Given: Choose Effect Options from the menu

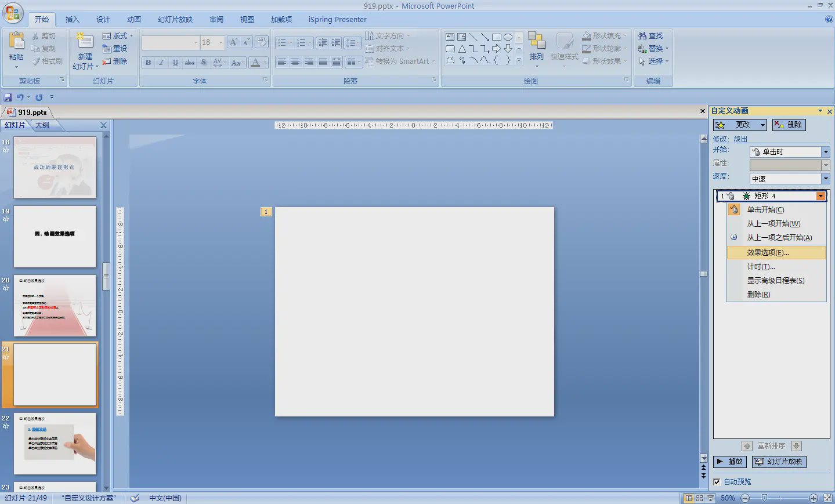Looking at the screenshot, I should (x=768, y=253).
